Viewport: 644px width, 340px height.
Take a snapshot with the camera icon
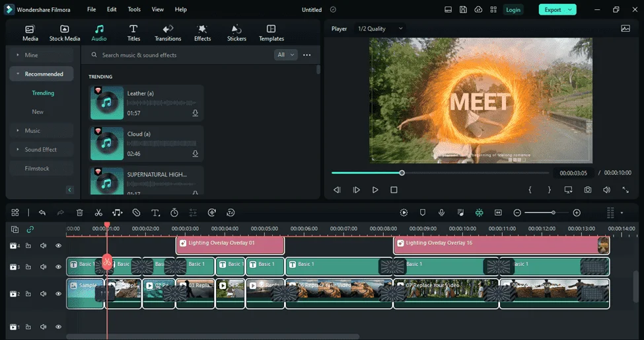coord(588,190)
